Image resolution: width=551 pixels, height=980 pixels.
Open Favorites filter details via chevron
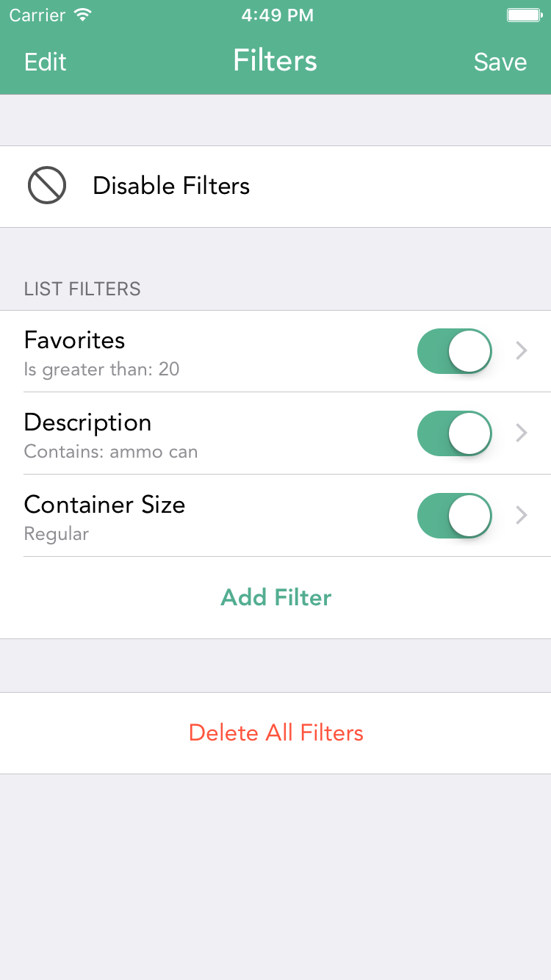point(522,351)
